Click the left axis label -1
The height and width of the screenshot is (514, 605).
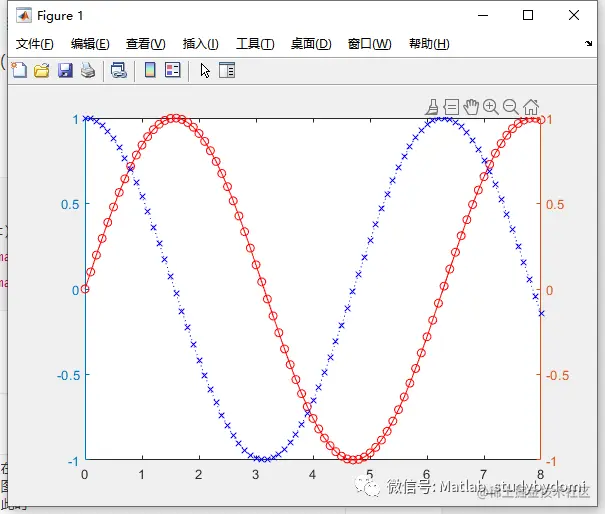(73, 461)
